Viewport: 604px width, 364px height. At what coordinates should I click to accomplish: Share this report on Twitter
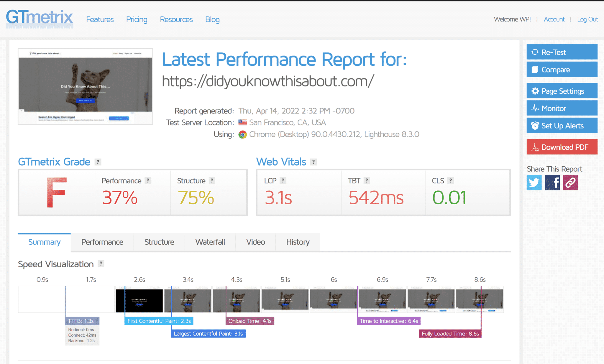tap(534, 183)
